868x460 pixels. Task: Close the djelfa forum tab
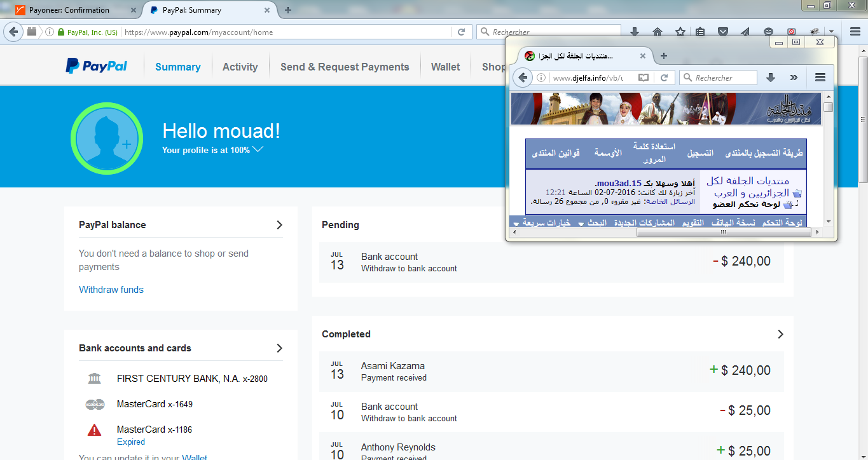(642, 56)
